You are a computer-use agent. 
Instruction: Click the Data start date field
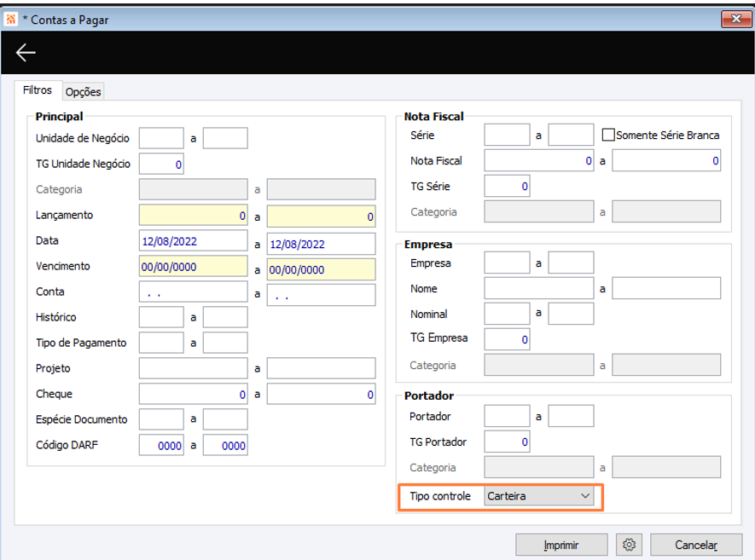tap(194, 240)
